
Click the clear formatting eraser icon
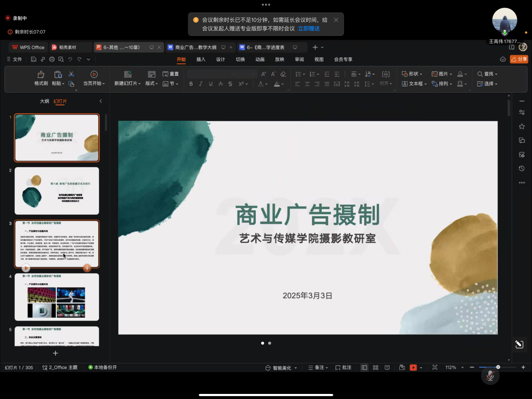[x=283, y=74]
